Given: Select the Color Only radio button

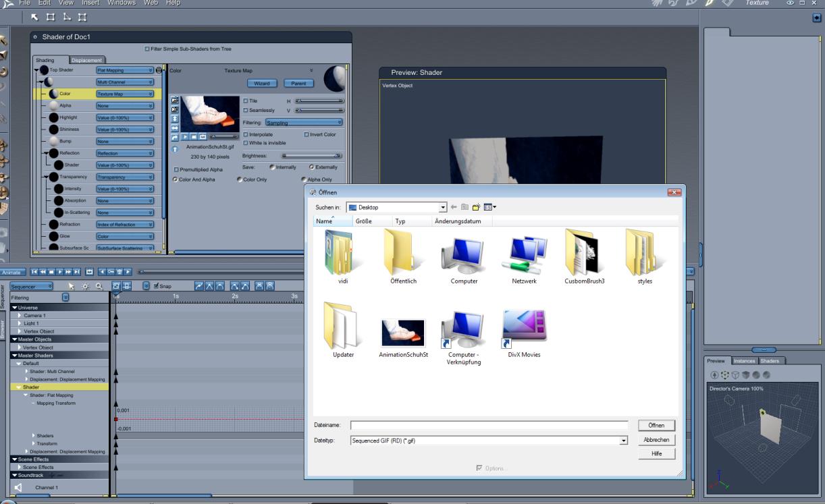Looking at the screenshot, I should pos(239,179).
